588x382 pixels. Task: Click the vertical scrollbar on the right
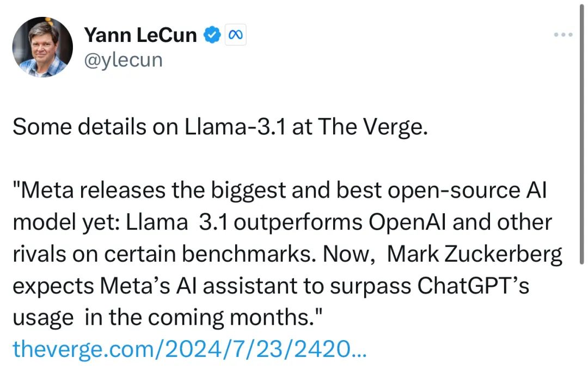point(581,135)
